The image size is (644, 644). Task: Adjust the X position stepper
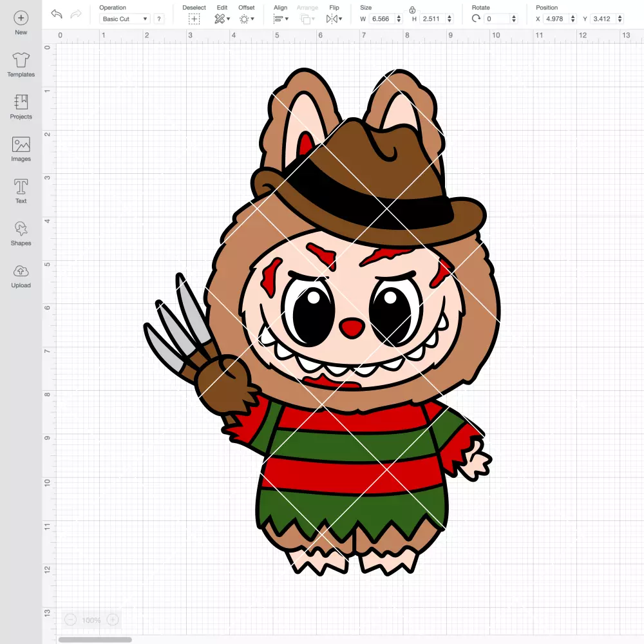click(573, 19)
